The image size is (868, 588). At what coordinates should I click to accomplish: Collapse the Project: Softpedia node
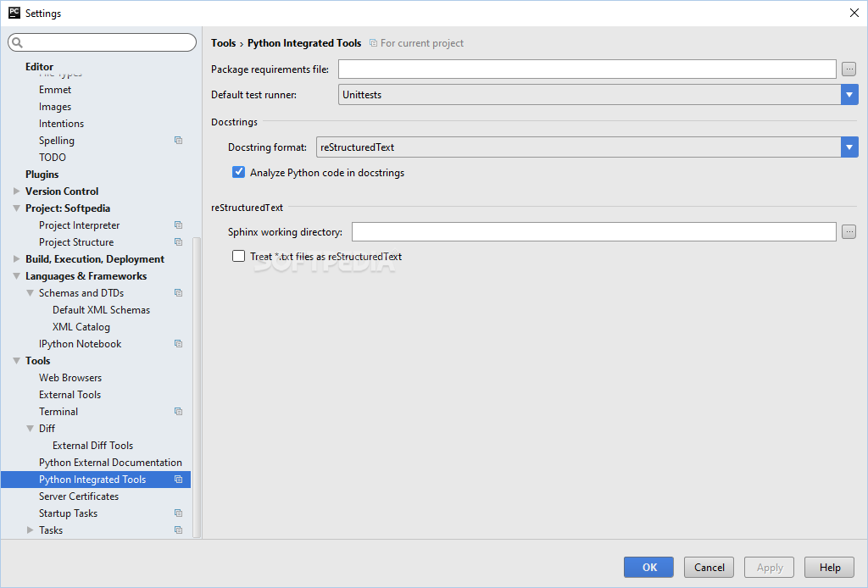click(17, 208)
